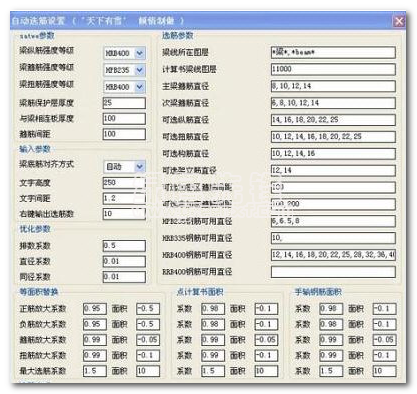Click the 可选扭筋直径 input field
This screenshot has height=394, width=417.
(x=333, y=137)
